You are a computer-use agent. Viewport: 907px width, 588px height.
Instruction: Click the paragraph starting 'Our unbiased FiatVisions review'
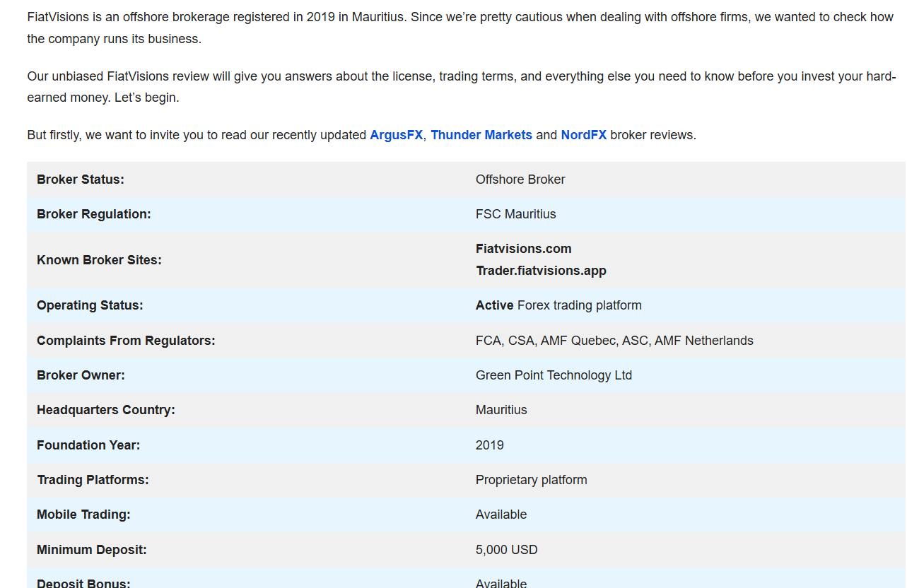click(x=462, y=87)
